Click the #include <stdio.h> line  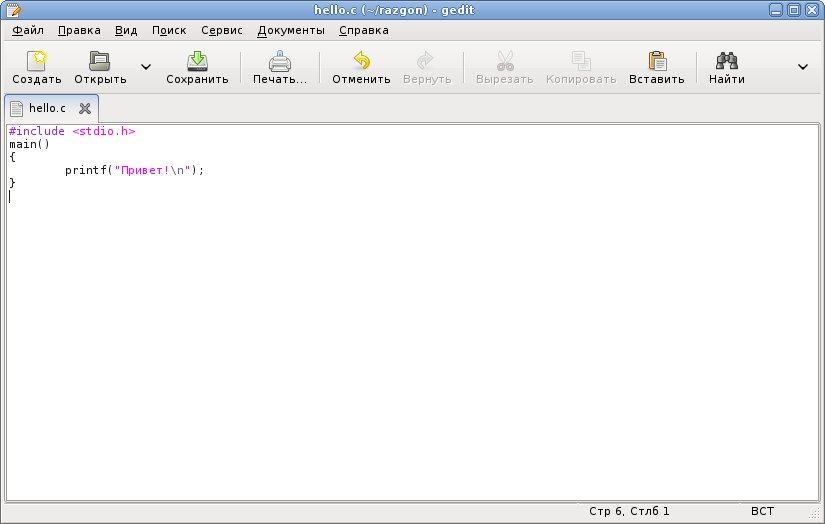click(x=72, y=131)
